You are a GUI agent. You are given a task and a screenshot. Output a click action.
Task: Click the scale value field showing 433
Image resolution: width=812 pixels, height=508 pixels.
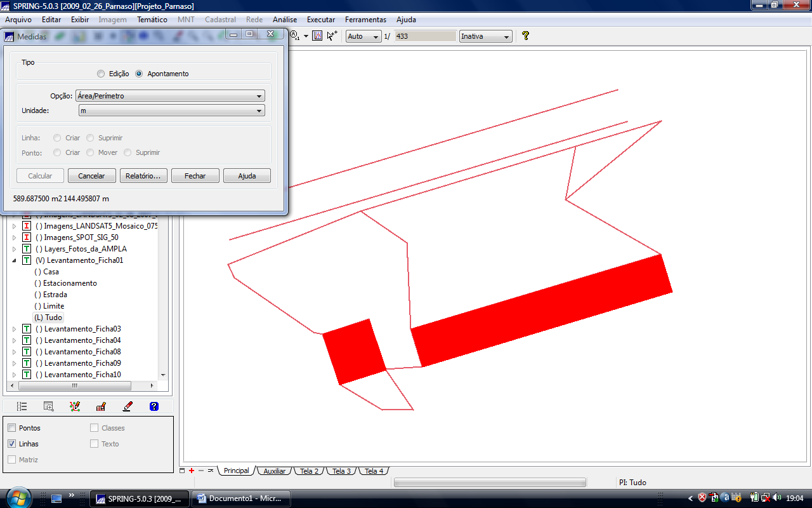425,36
